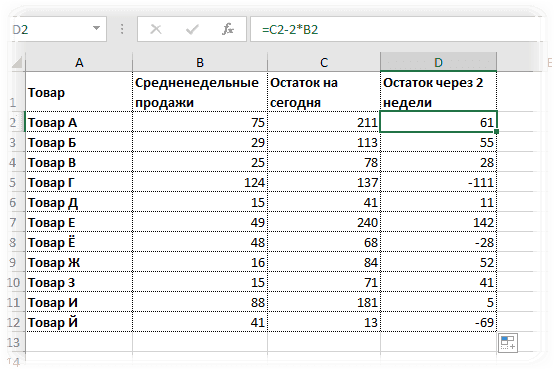This screenshot has width=555, height=370.
Task: Click header cell 'Остаток на сегодня'
Action: (x=324, y=92)
